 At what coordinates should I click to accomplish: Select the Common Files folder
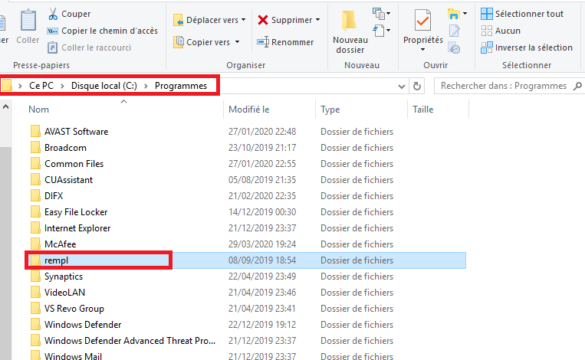pyautogui.click(x=74, y=164)
